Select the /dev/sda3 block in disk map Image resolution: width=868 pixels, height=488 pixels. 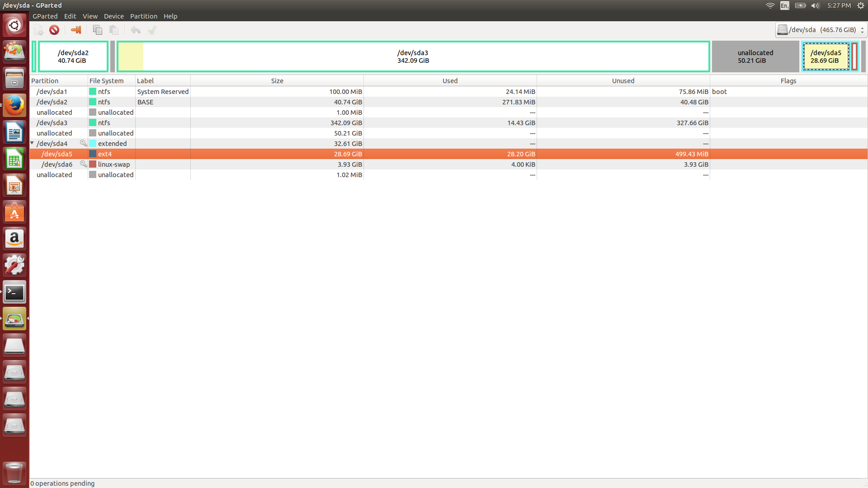(x=413, y=56)
